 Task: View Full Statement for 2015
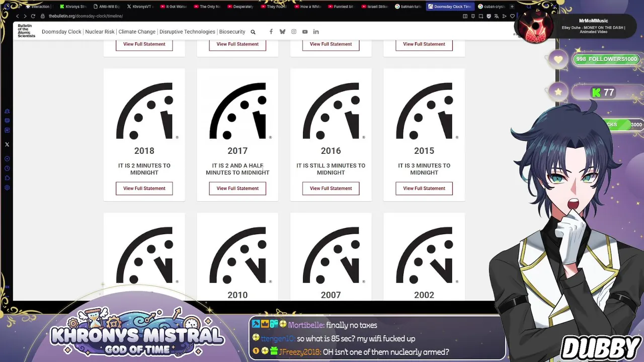[424, 189]
